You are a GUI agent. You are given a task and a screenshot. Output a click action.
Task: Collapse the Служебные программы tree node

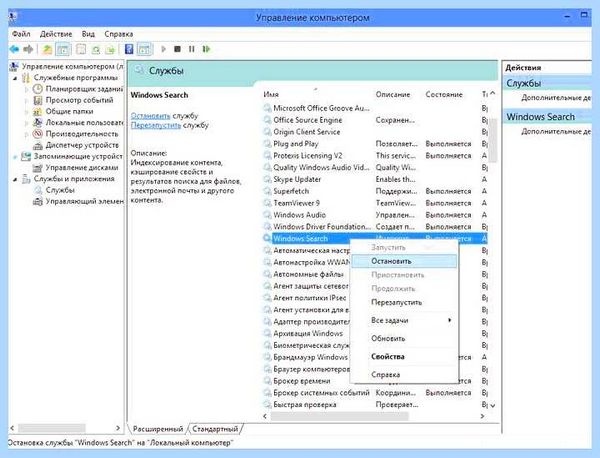pyautogui.click(x=15, y=78)
